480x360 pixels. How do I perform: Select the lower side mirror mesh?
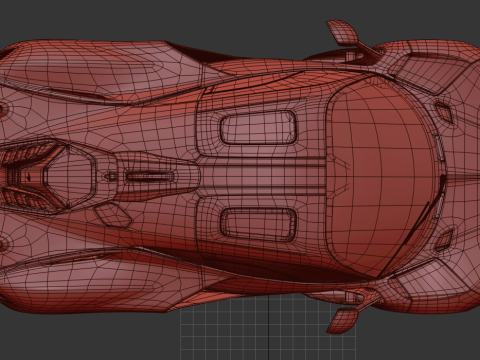pyautogui.click(x=342, y=320)
